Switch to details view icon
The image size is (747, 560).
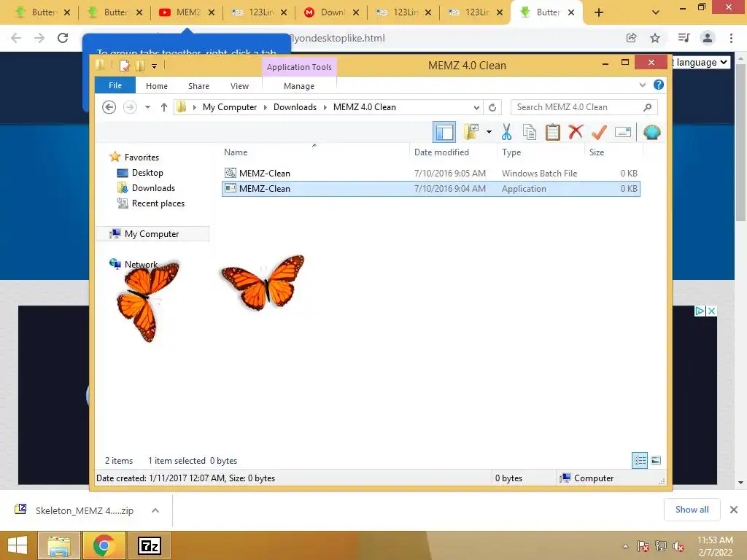coord(639,460)
